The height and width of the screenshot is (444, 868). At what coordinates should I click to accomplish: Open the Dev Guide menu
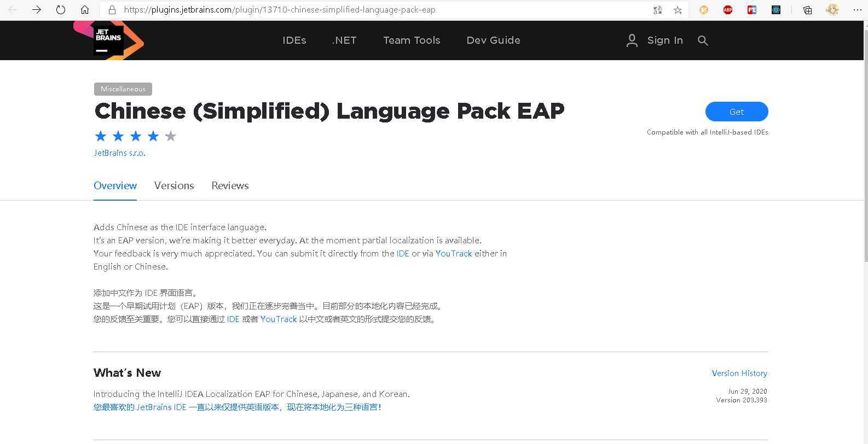click(493, 40)
